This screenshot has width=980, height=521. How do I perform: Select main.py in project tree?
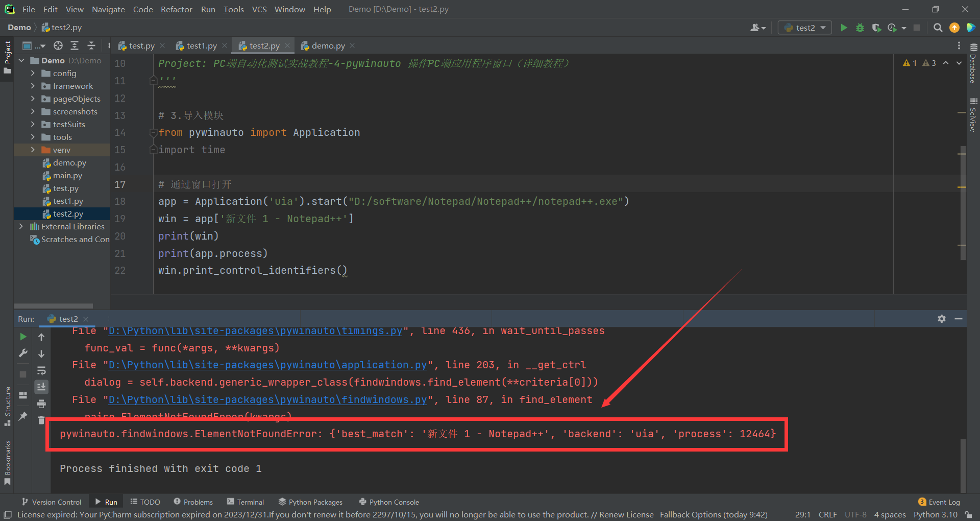click(67, 175)
